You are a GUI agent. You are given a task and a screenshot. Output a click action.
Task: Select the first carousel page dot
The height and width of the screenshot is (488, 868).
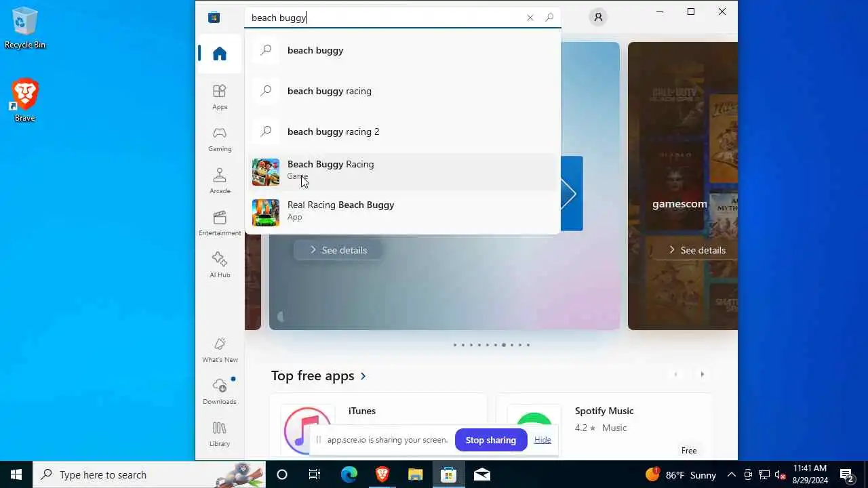point(455,345)
